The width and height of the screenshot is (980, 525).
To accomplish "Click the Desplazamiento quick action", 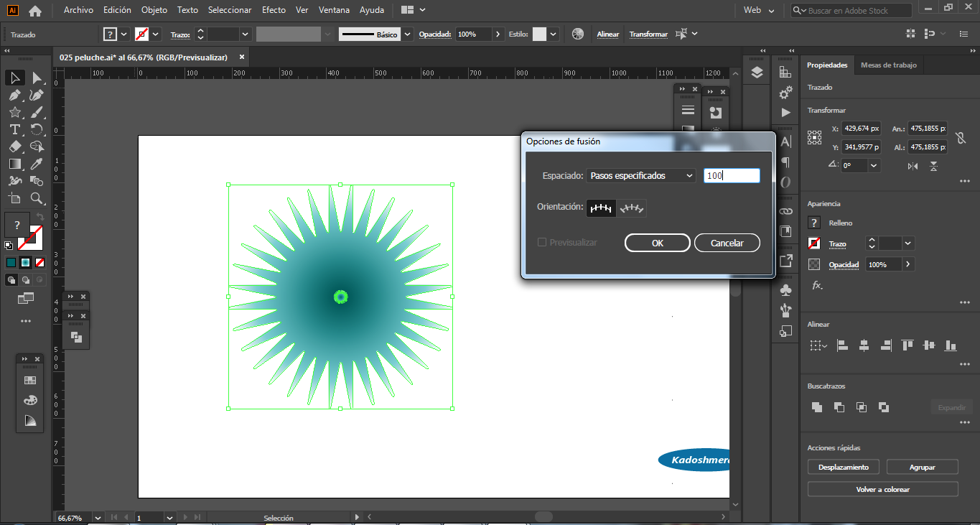I will click(x=844, y=467).
